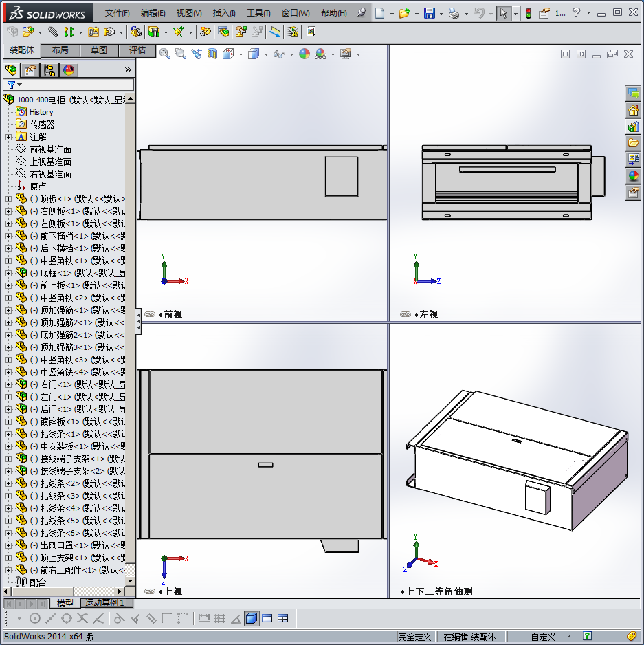This screenshot has width=644, height=645.
Task: Toggle the angle snap icon
Action: click(236, 618)
